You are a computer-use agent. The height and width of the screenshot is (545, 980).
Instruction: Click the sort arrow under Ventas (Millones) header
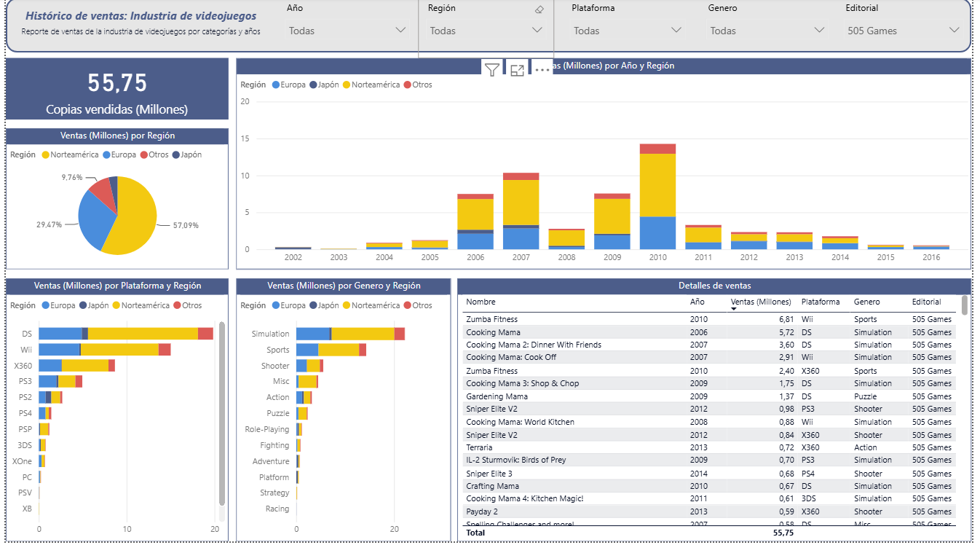tap(734, 309)
